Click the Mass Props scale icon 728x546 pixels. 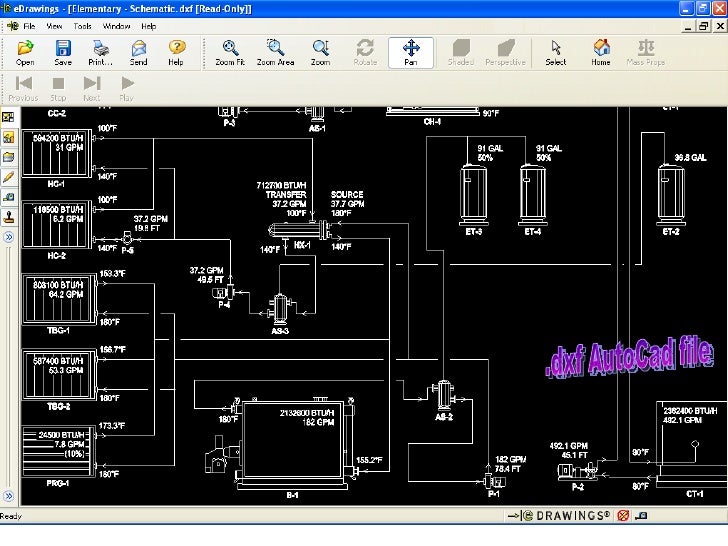[x=646, y=47]
